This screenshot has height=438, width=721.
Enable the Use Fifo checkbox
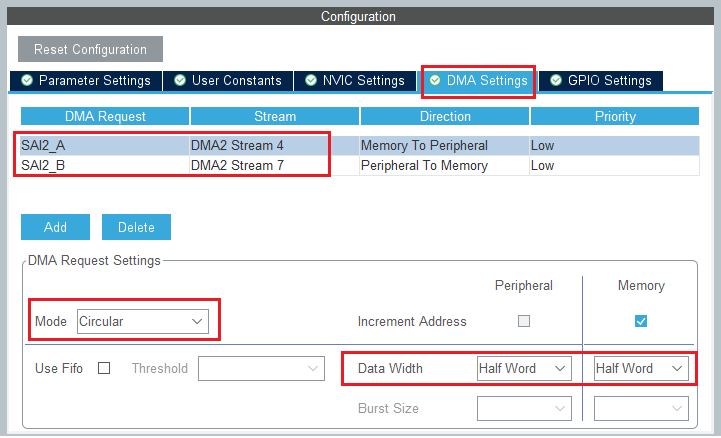pos(104,368)
